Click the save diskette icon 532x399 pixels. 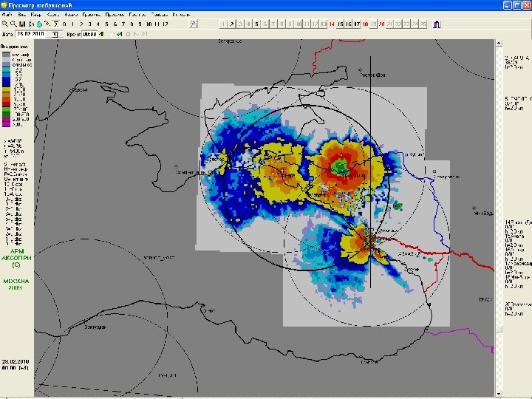pos(22,24)
